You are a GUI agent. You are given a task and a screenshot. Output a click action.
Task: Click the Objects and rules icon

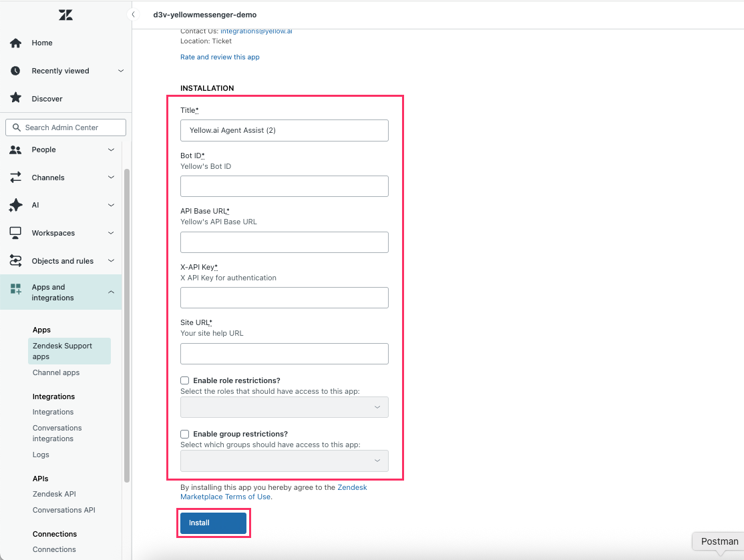point(15,261)
